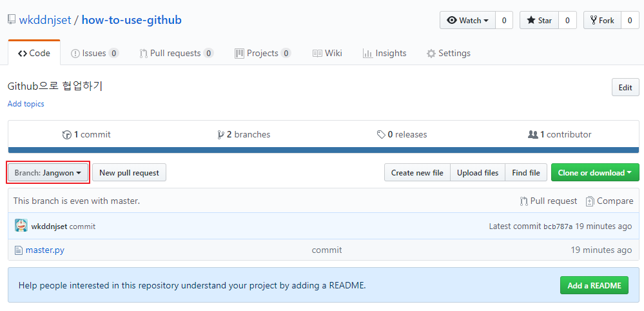
Task: Click the repository book icon beside wkddnjset
Action: click(12, 20)
